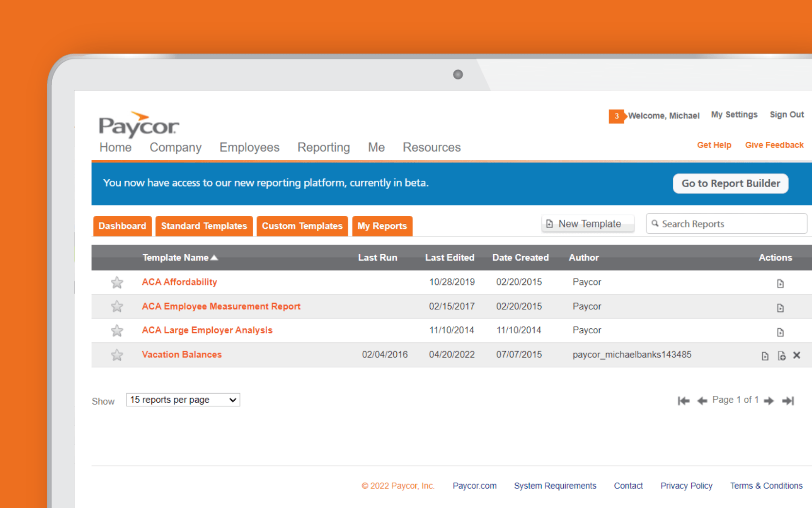
Task: Select author paycor_michaelbanks143485 cell
Action: pos(632,355)
